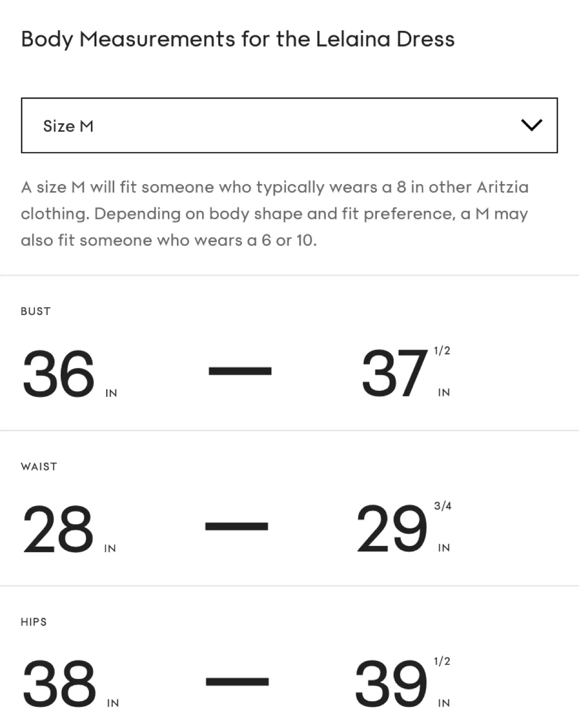Select the HIPS label

tap(34, 622)
